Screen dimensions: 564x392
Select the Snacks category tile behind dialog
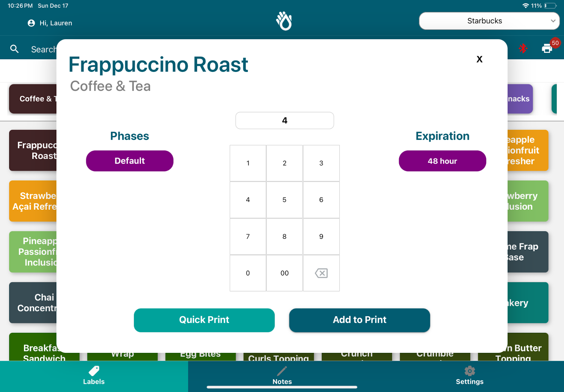(x=520, y=99)
